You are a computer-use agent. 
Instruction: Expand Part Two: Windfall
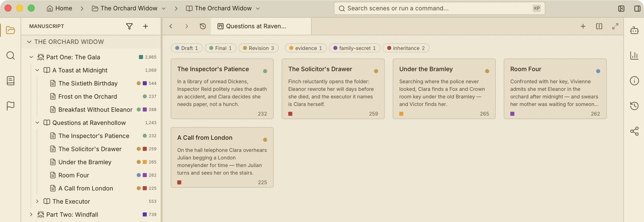click(x=31, y=215)
